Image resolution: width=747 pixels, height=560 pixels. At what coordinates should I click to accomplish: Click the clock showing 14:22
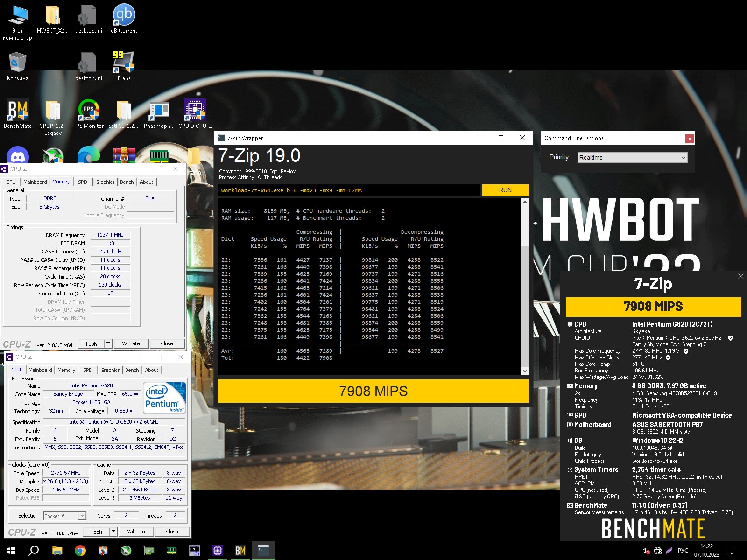(706, 546)
